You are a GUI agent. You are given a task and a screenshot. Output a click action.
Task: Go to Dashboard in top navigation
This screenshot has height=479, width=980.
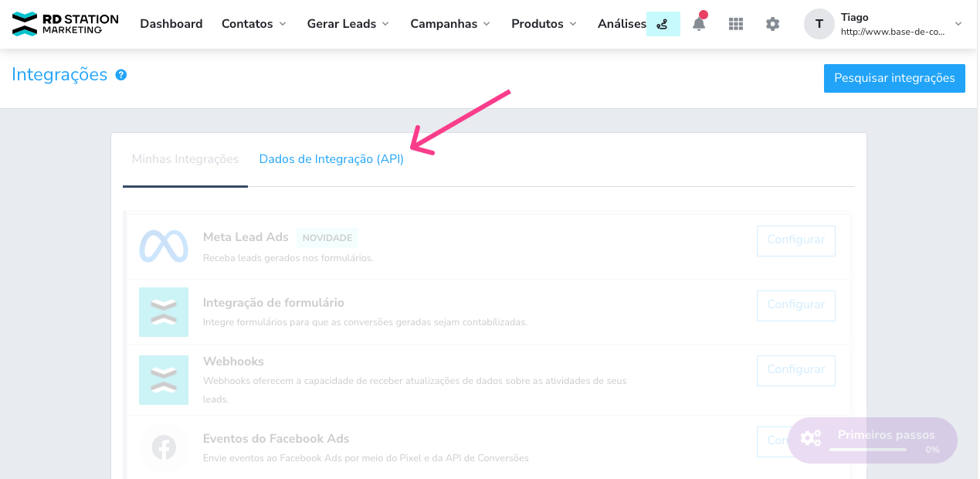coord(171,24)
